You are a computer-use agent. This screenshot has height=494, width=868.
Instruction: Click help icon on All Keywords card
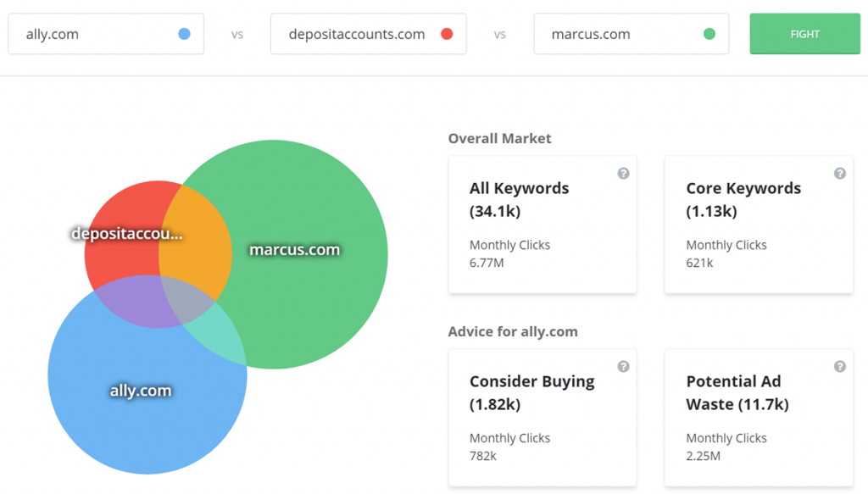pos(623,174)
